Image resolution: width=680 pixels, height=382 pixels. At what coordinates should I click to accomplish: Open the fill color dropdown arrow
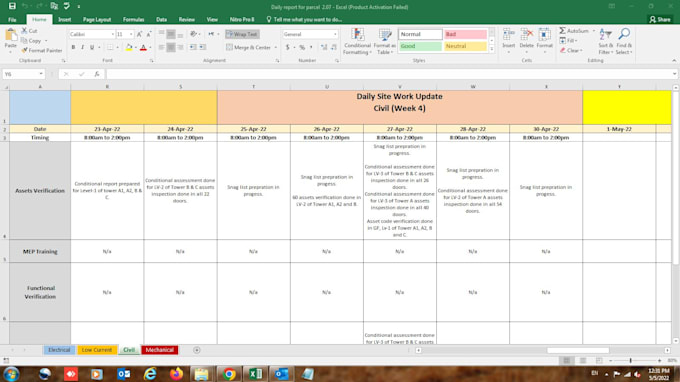coord(135,47)
